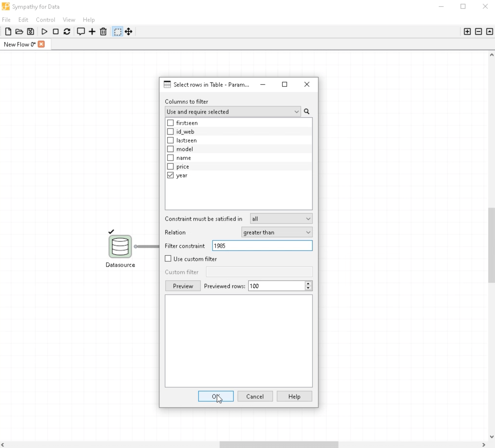
Task: Close the New Flow 0 tab with orange X
Action: coord(41,44)
